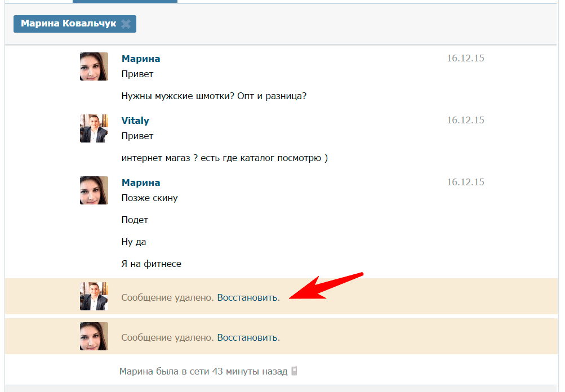Select the 'Я на фитнесе' message
The width and height of the screenshot is (565, 392).
pyautogui.click(x=151, y=264)
